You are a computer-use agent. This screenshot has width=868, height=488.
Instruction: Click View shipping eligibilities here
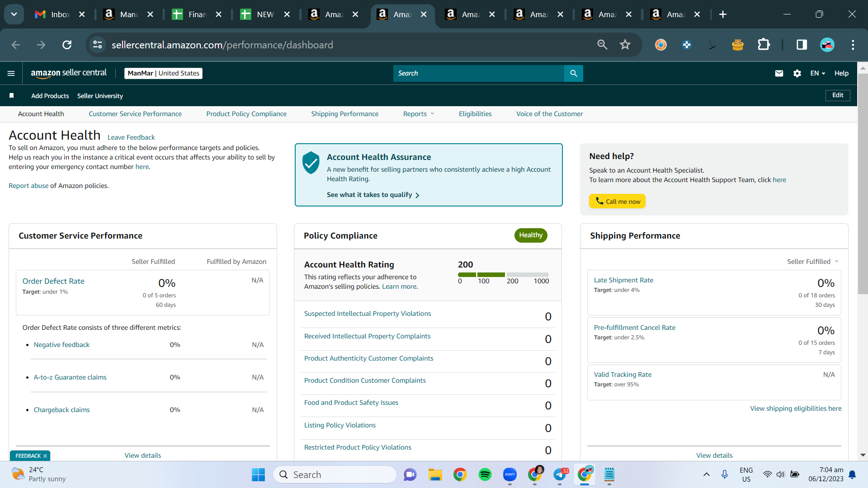pyautogui.click(x=796, y=408)
